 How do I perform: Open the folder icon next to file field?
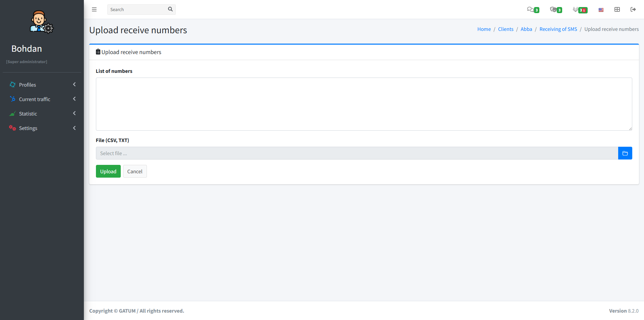click(625, 153)
